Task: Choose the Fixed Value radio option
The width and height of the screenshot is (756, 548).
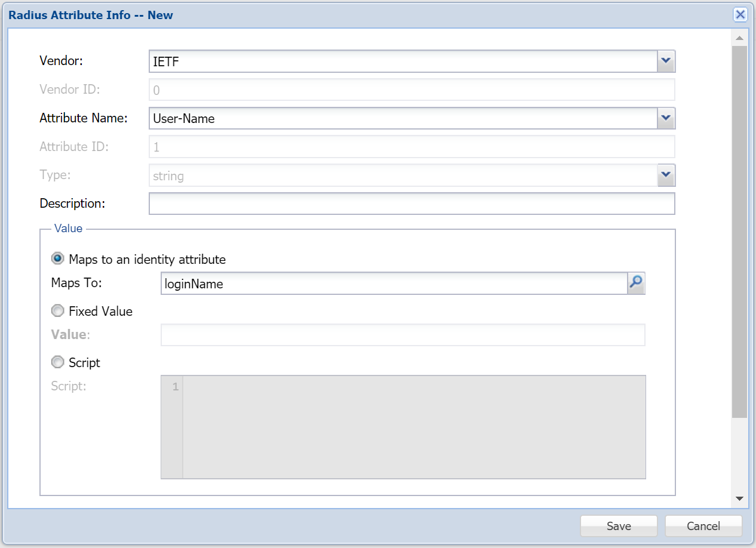Action: 58,311
